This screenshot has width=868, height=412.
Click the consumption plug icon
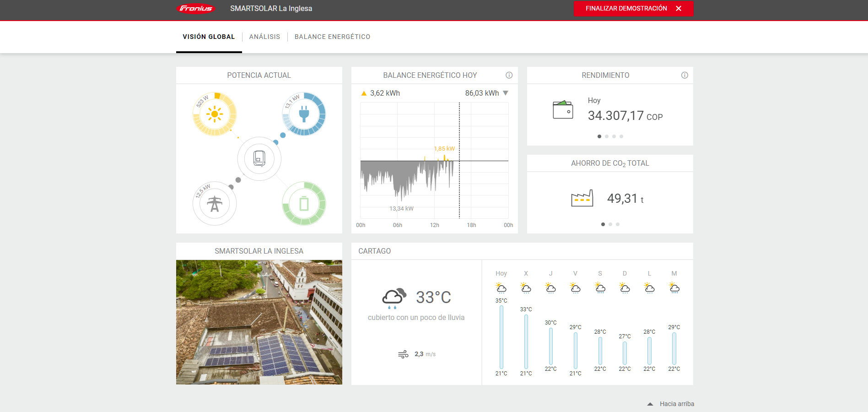coord(304,114)
